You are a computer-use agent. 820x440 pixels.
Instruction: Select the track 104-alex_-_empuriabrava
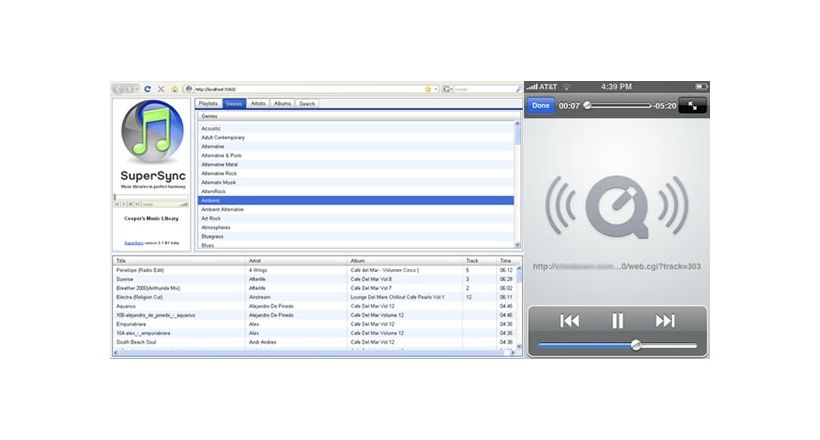(314, 333)
